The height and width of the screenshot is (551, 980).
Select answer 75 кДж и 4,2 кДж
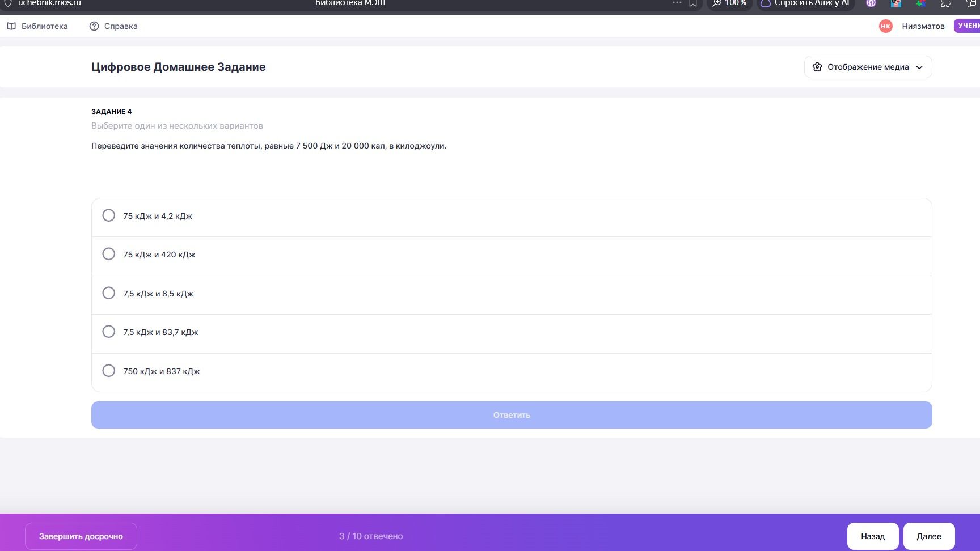pos(512,216)
